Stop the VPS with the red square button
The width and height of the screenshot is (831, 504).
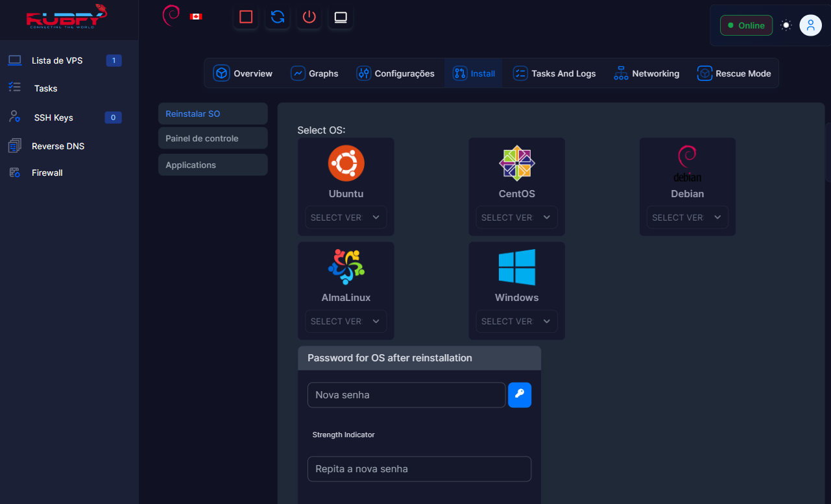click(246, 17)
